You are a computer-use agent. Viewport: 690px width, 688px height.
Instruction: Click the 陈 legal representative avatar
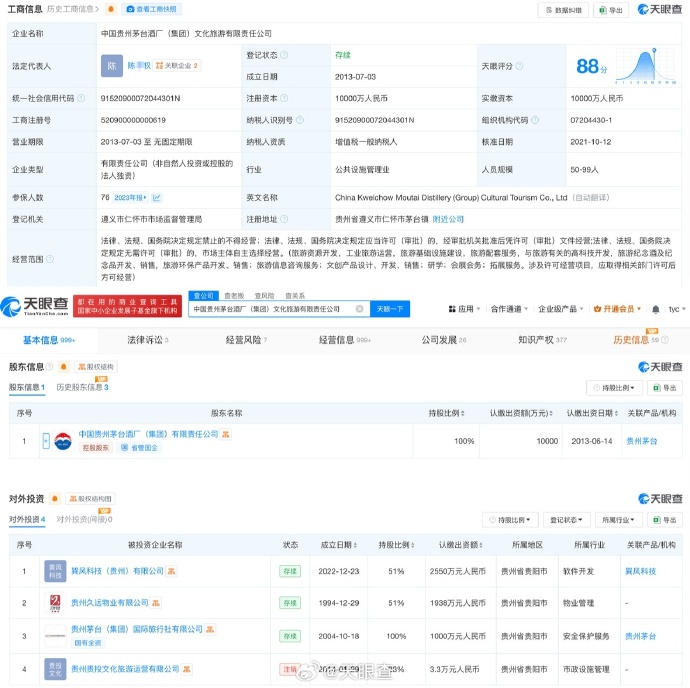tap(112, 66)
